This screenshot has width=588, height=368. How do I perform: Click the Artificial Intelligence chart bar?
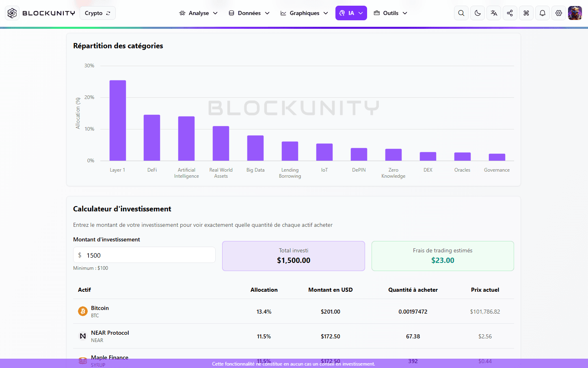[186, 139]
